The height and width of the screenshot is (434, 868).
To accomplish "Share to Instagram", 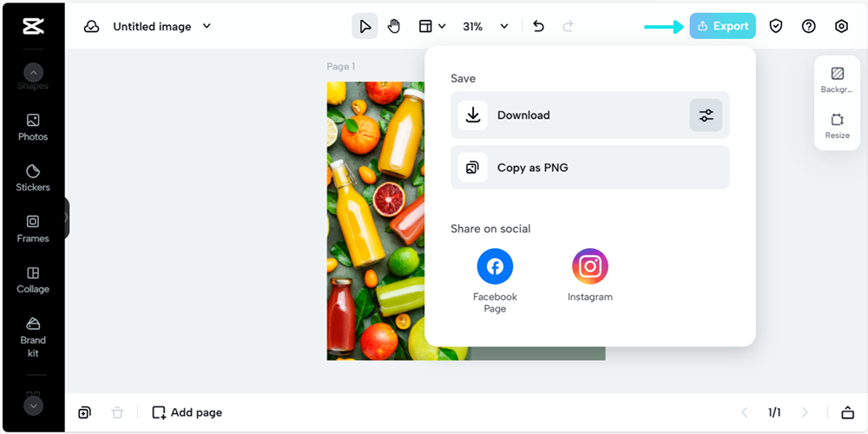I will pyautogui.click(x=590, y=275).
